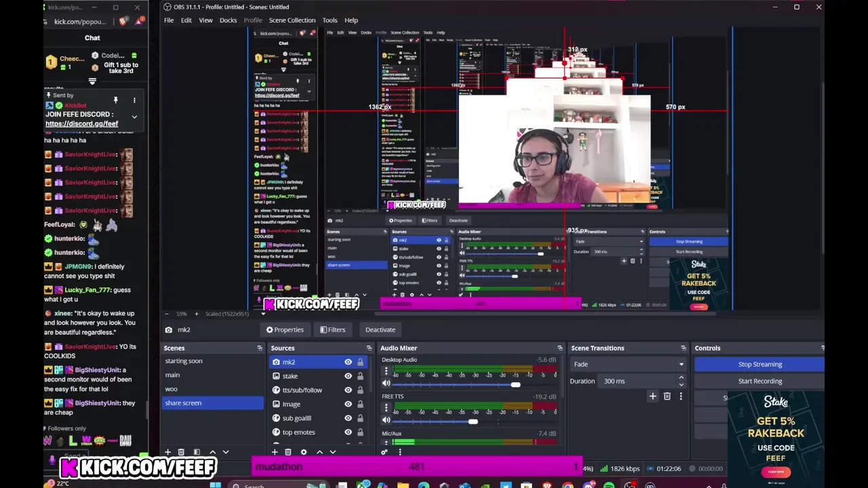Toggle visibility of tts/sub/follow source

tap(348, 390)
